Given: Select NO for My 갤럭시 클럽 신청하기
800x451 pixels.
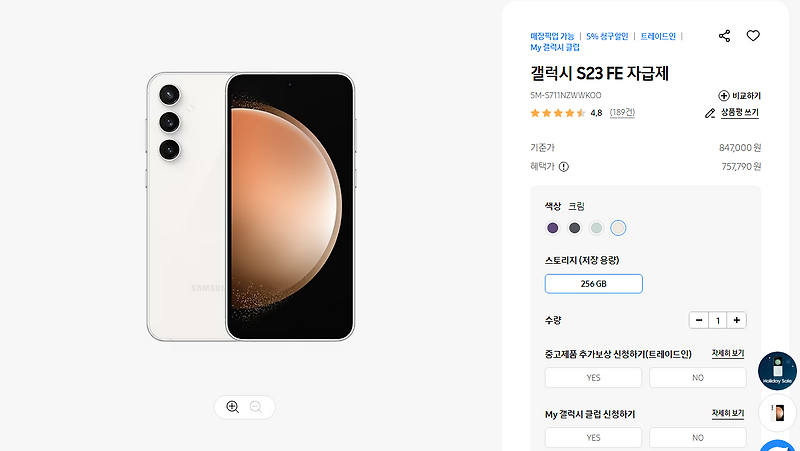Looking at the screenshot, I should click(x=698, y=438).
